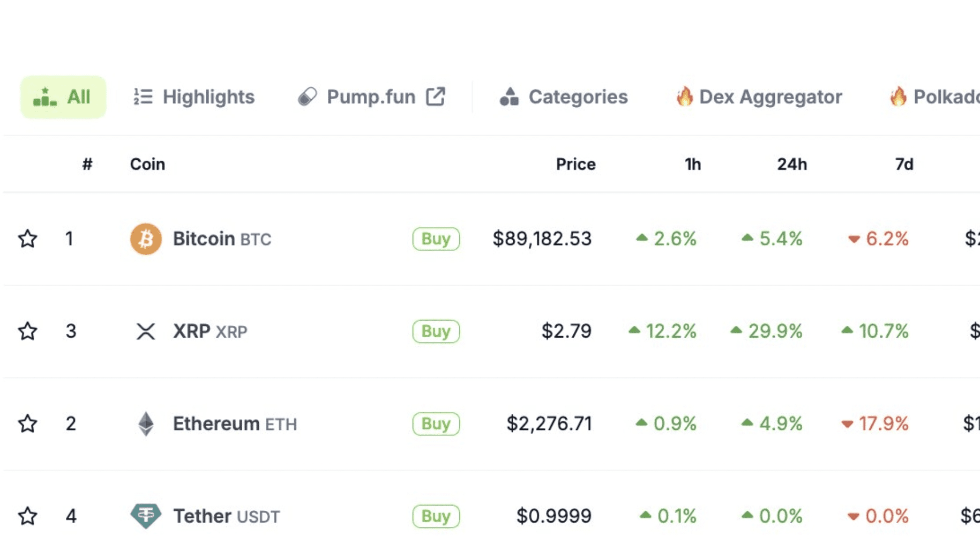Favorite XRP using its star
980x550 pixels.
[28, 331]
